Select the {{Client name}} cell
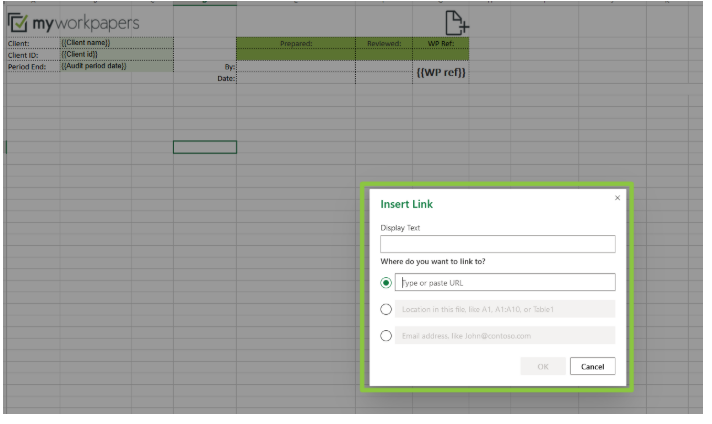This screenshot has height=424, width=712. click(x=116, y=44)
